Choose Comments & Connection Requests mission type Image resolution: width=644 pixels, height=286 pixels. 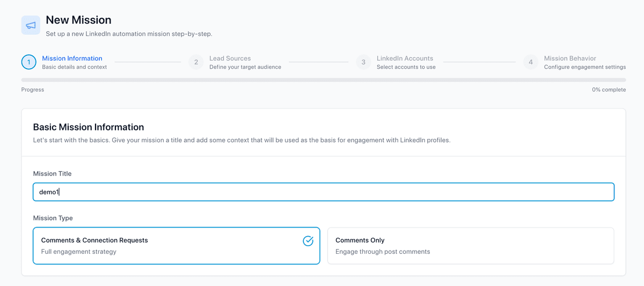coord(177,246)
